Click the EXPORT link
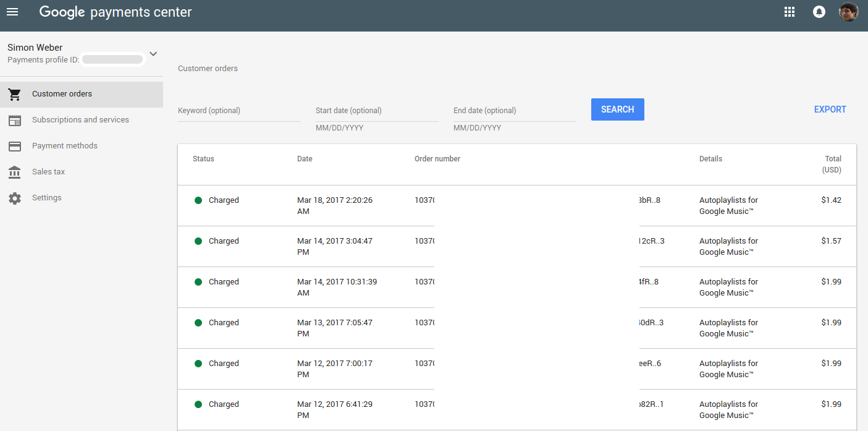This screenshot has height=431, width=868. (830, 109)
